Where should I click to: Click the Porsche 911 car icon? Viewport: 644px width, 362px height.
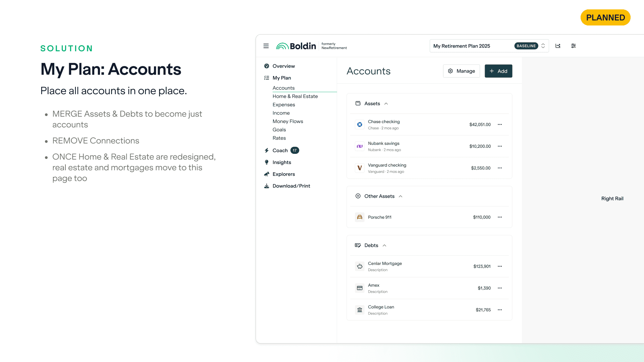pos(360,217)
